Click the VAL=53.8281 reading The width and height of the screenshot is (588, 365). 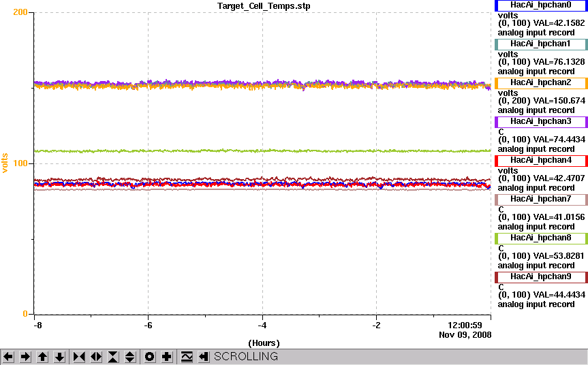[x=559, y=256]
